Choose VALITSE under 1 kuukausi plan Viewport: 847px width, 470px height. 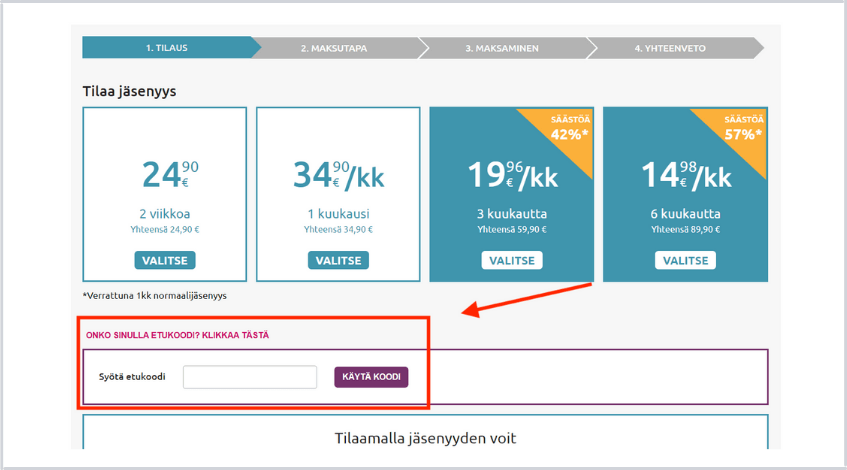[x=338, y=260]
